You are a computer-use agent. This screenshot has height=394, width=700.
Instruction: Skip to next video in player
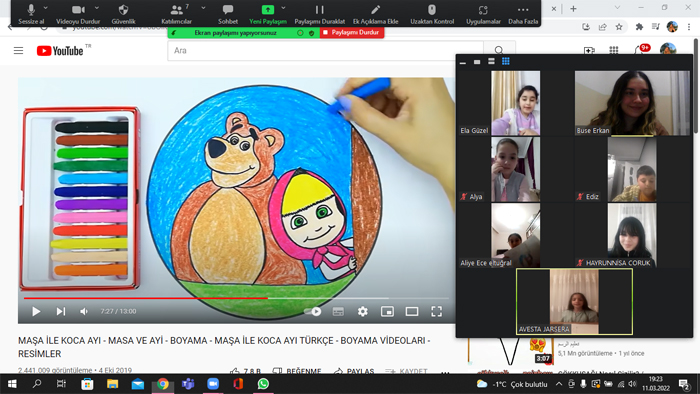tap(61, 311)
